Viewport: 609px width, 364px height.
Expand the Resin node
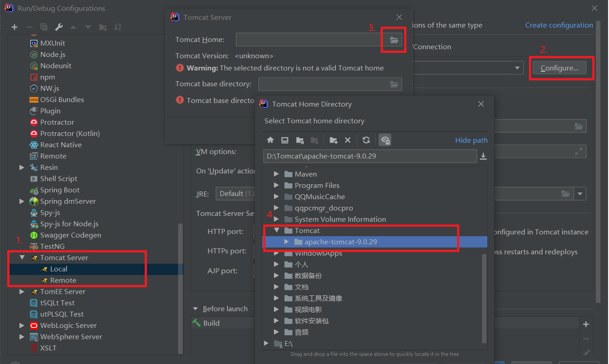pyautogui.click(x=22, y=167)
